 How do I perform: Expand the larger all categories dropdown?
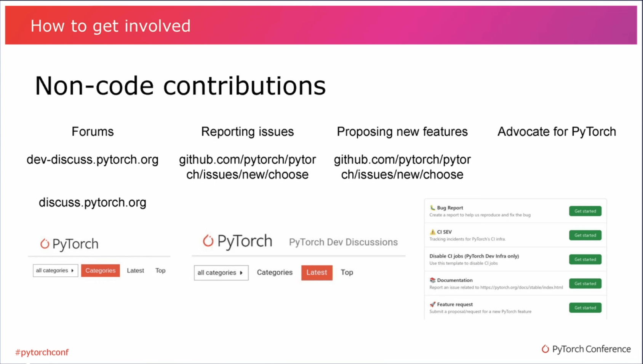click(221, 273)
